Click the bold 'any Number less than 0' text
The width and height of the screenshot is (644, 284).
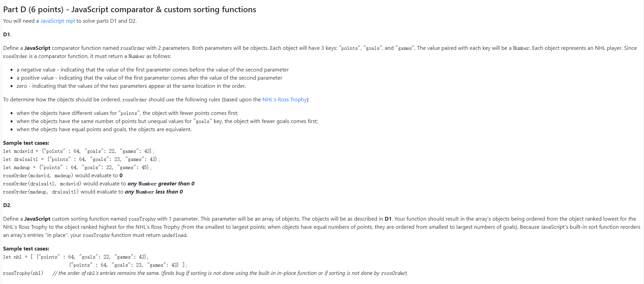(154, 192)
